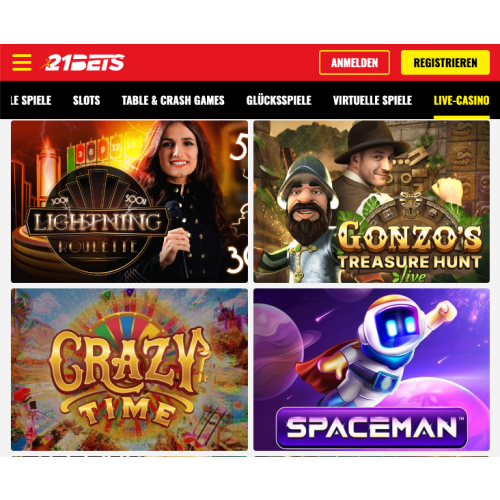500x500 pixels.
Task: Open the yellow hamburger menu
Action: click(x=22, y=62)
